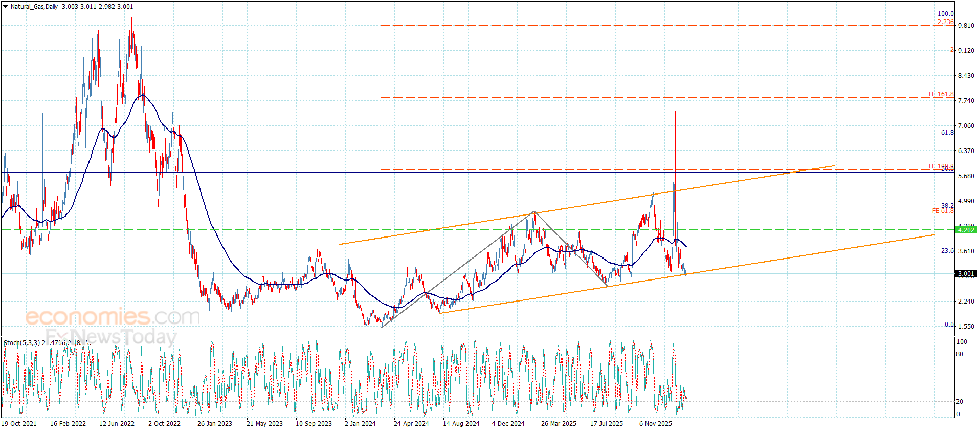The width and height of the screenshot is (980, 430).
Task: Select the 19 Oct 2021 date label
Action: click(x=19, y=423)
